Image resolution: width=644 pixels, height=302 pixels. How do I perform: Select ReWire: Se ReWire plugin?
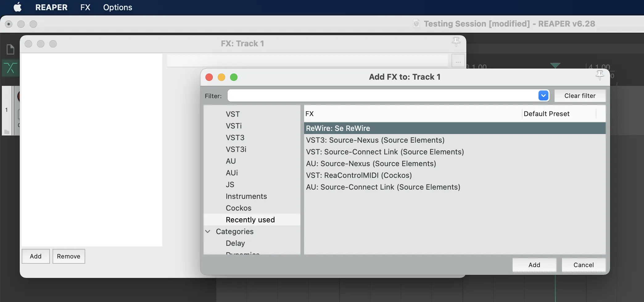(x=455, y=128)
